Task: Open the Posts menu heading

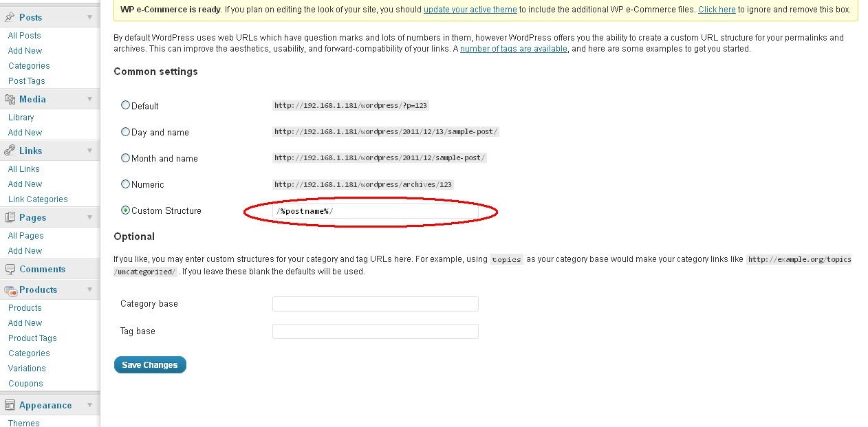Action: (31, 17)
